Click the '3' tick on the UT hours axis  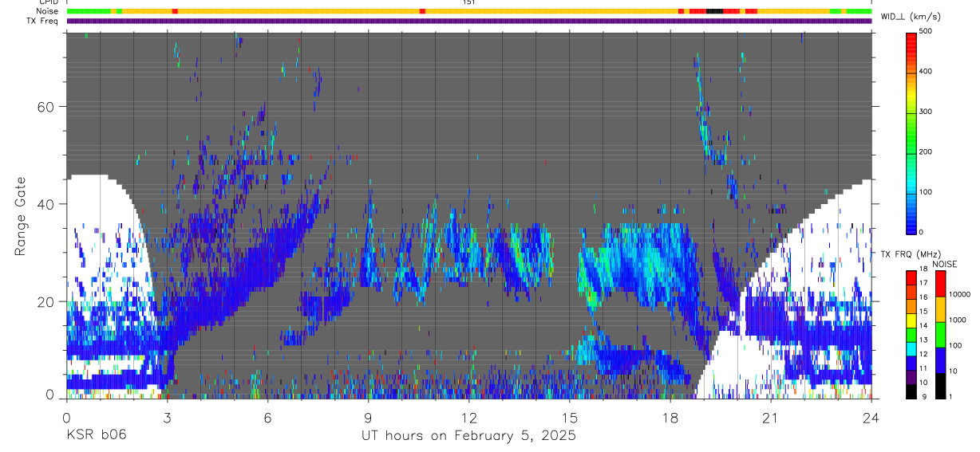[x=168, y=416]
